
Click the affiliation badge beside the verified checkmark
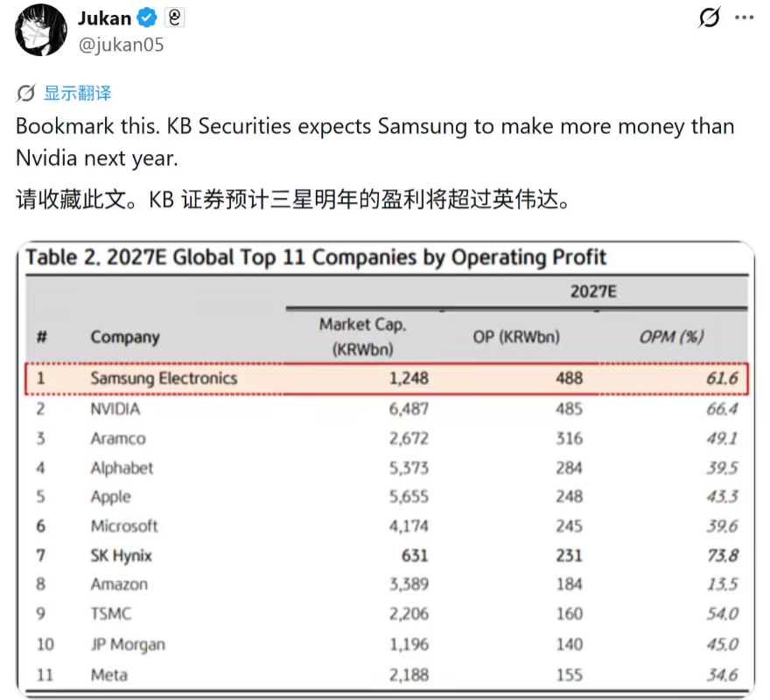point(173,18)
